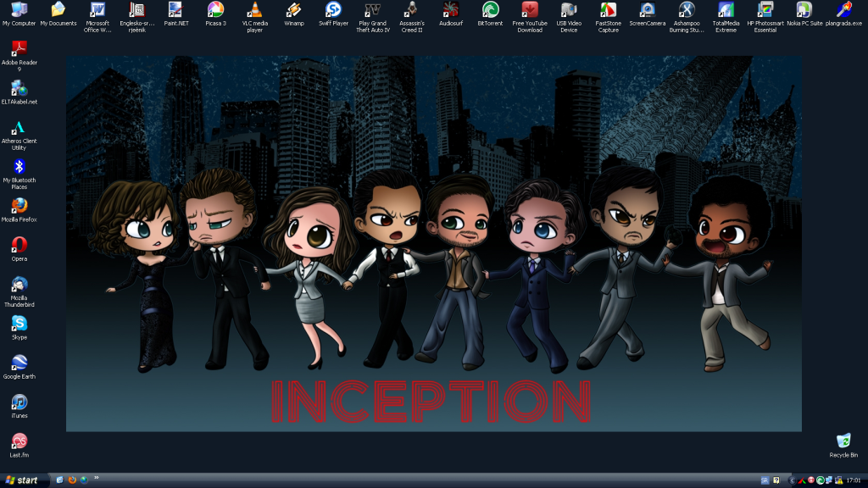868x488 pixels.
Task: Select the Atheros Client Utility shortcut
Action: 19,135
